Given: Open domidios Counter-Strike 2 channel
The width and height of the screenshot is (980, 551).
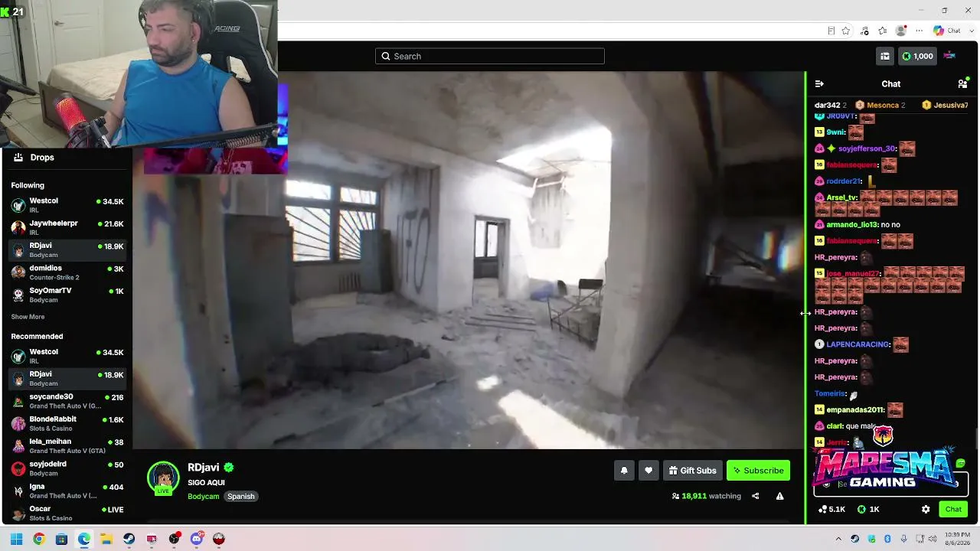Looking at the screenshot, I should coord(67,272).
